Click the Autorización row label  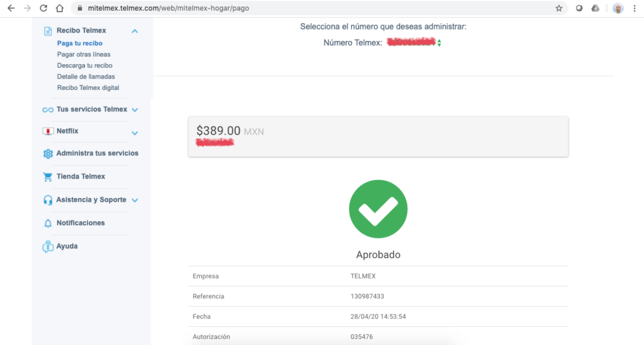point(211,337)
